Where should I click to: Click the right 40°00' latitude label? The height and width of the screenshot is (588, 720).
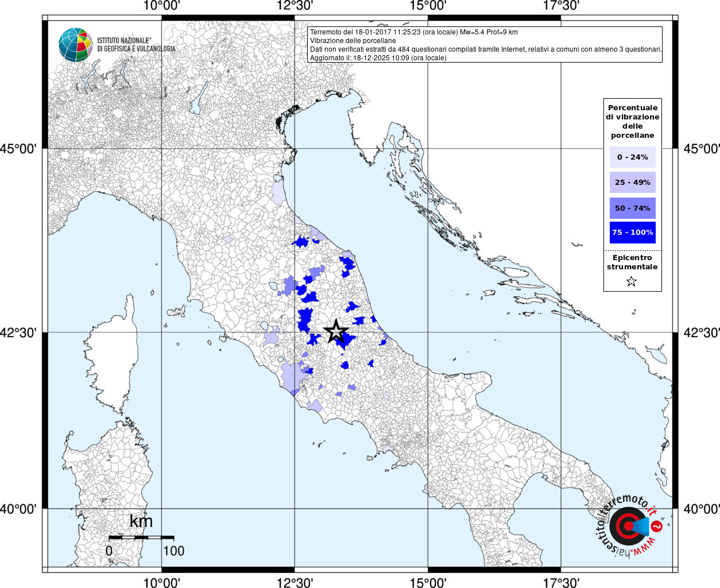tap(701, 509)
